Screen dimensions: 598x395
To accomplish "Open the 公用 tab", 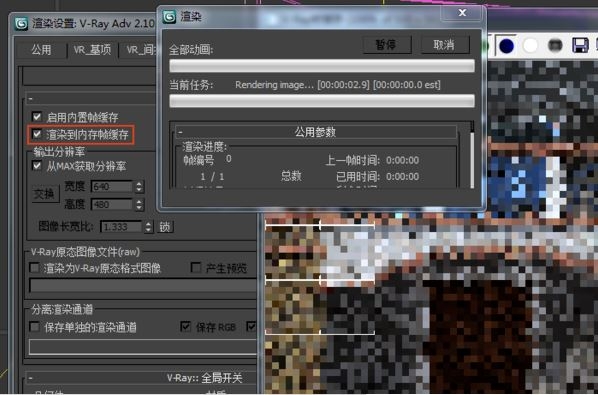I will (41, 50).
